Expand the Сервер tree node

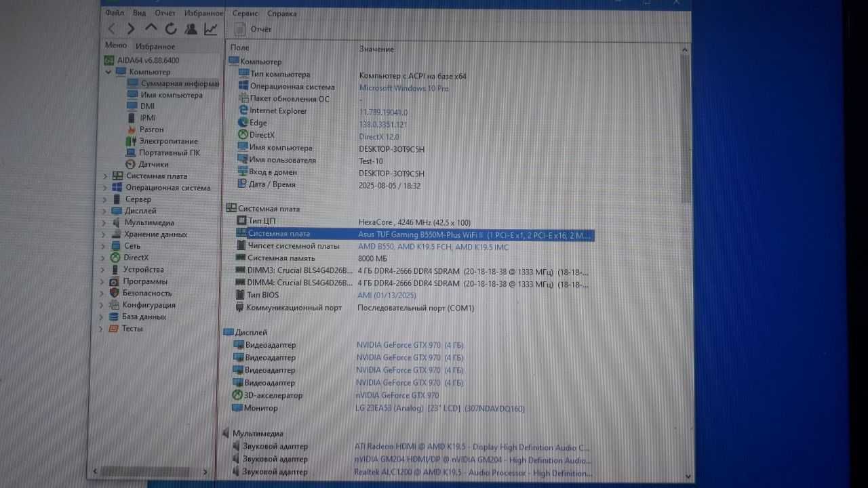pyautogui.click(x=104, y=199)
